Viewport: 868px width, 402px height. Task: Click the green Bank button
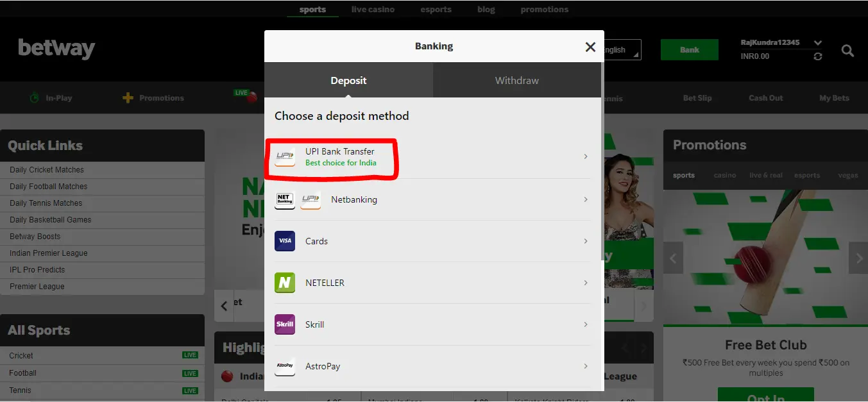[x=690, y=50]
